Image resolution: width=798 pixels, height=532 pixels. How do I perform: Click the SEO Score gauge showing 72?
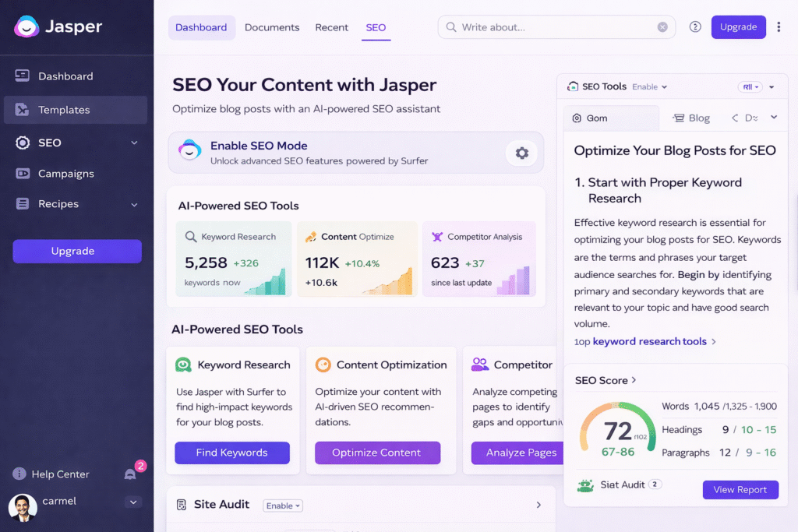pyautogui.click(x=617, y=435)
